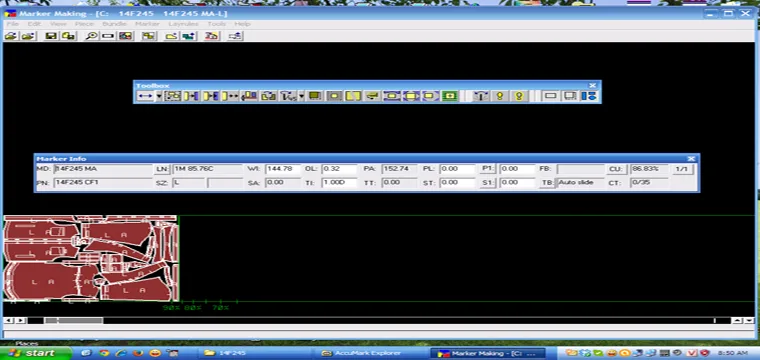This screenshot has height=360, width=760.
Task: Click the monitor screen icon in Toolbox
Action: [570, 96]
